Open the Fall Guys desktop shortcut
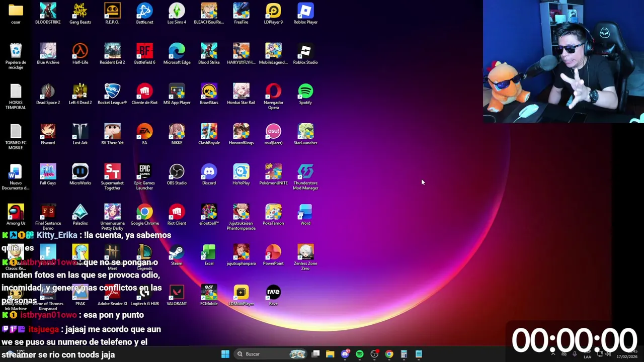The height and width of the screenshot is (362, 644). tap(48, 174)
